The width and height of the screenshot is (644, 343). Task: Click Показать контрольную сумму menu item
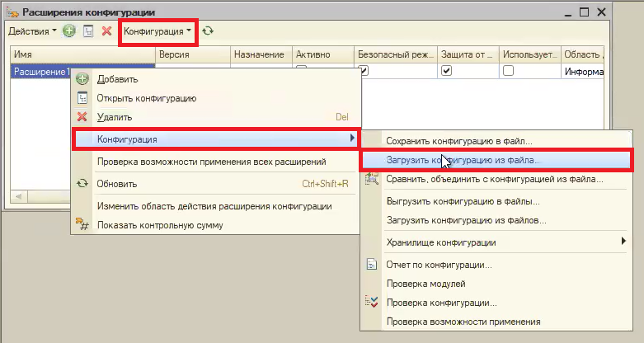pos(216,225)
